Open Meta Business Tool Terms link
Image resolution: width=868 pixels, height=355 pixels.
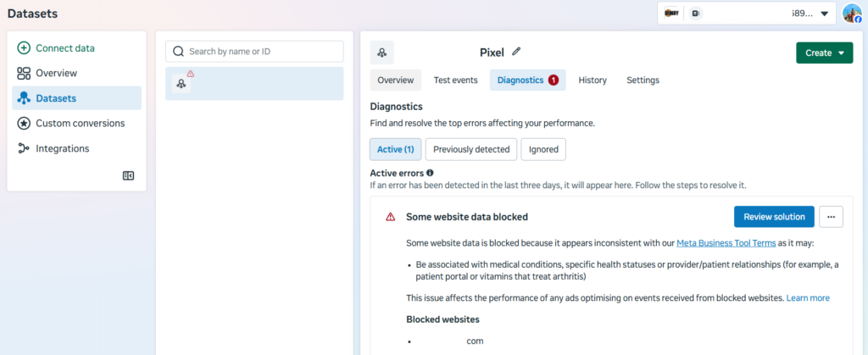[x=726, y=243]
